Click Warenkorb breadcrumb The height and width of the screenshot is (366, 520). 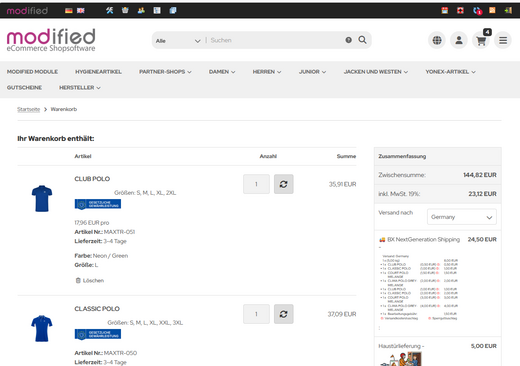click(64, 109)
